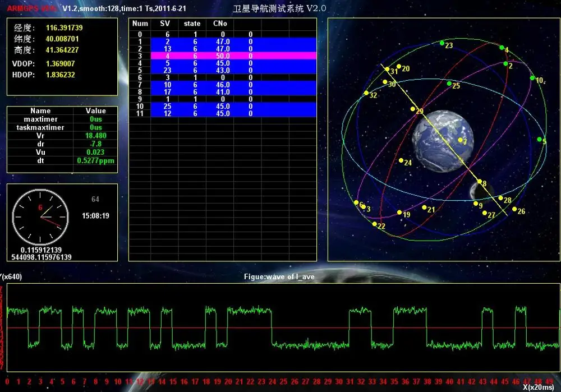Click satellite 26 yellow marker

(x=514, y=209)
